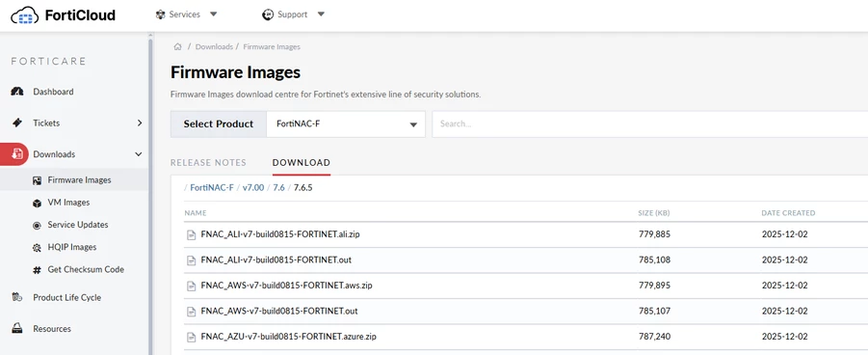Click FNAC_AWS-v7-build0815-FORTINET.aws.zip file name

pos(286,286)
